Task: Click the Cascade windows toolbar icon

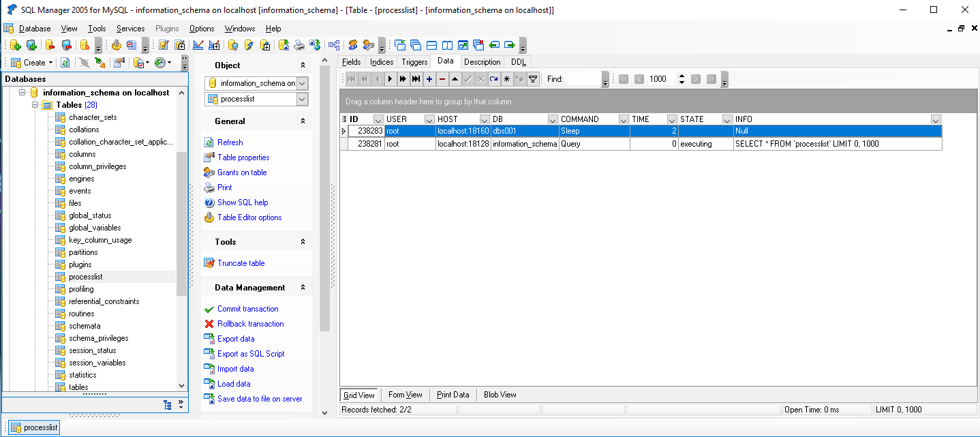Action: coord(416,45)
